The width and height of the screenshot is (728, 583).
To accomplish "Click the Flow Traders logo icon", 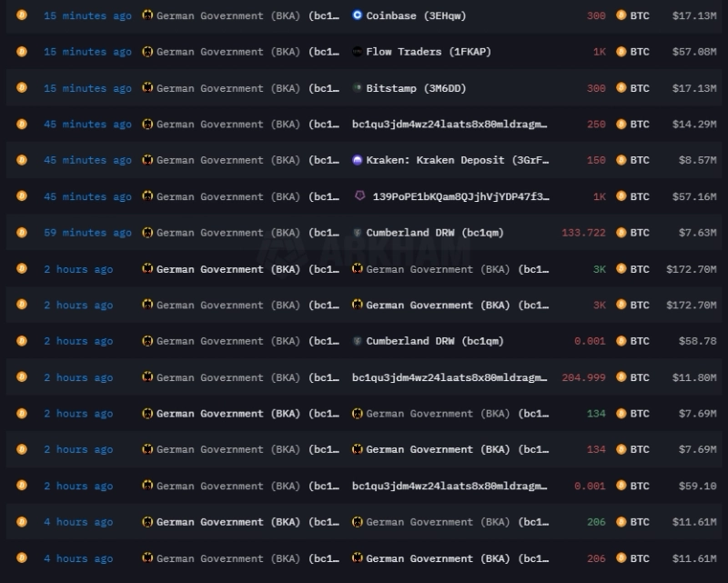I will point(358,52).
